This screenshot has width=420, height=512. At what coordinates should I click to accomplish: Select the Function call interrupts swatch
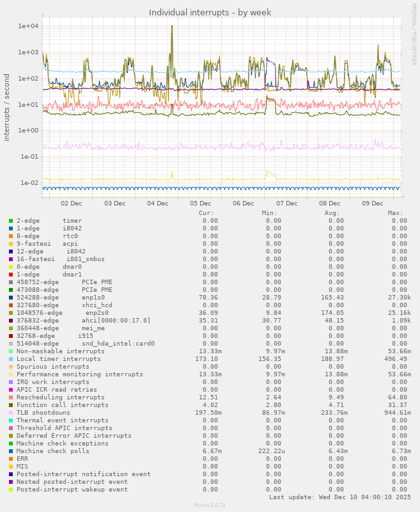11,404
